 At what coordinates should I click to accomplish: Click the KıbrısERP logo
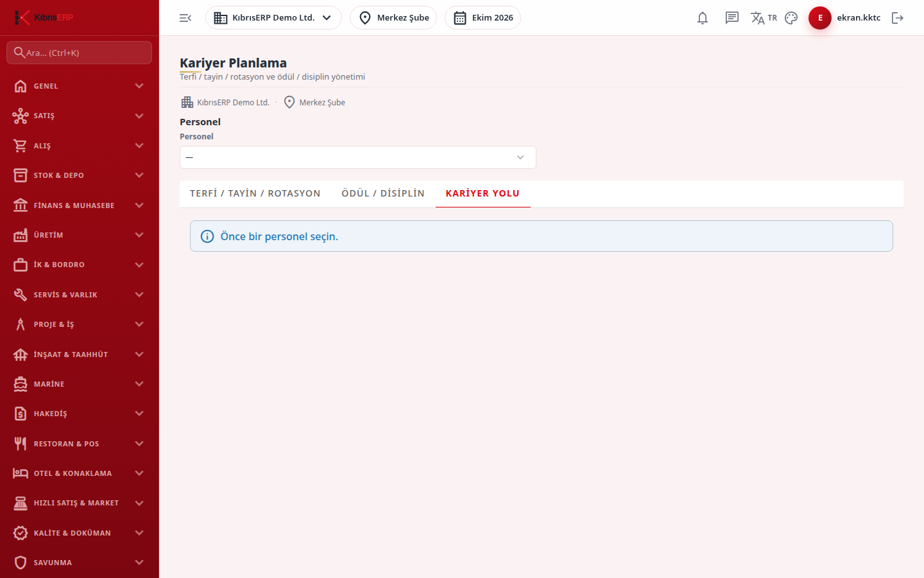(x=44, y=17)
